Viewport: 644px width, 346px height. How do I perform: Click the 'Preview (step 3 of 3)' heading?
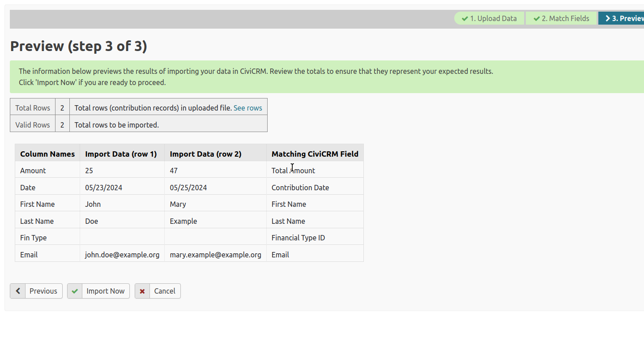point(79,46)
